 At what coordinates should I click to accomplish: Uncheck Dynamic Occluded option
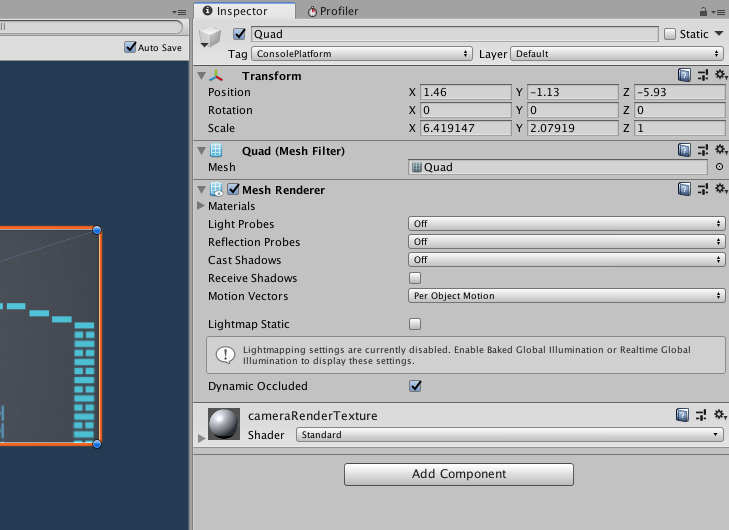(415, 386)
